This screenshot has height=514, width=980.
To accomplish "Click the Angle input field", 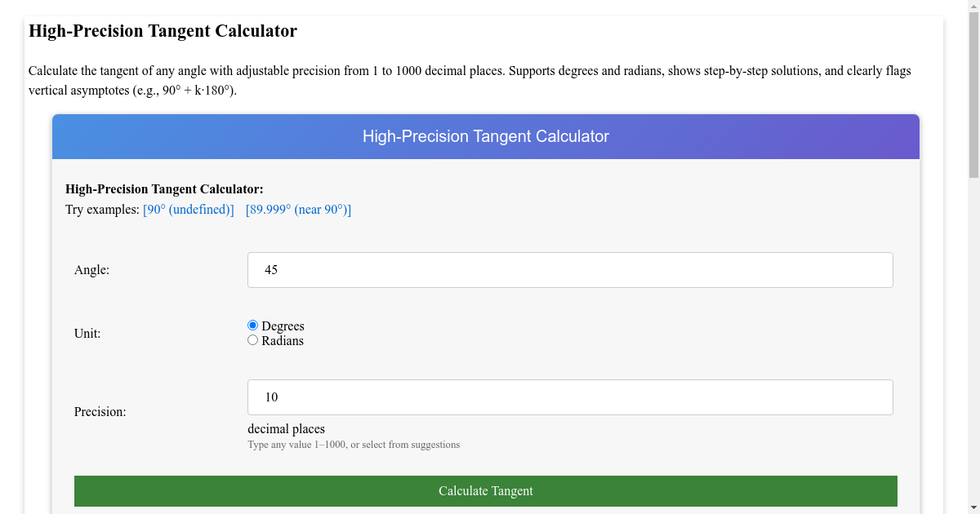I will click(570, 269).
